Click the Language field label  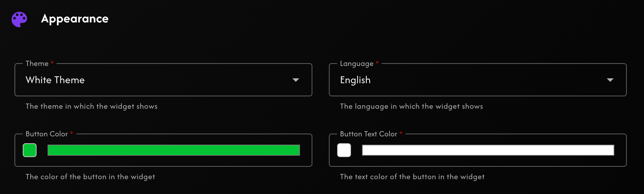tap(356, 64)
